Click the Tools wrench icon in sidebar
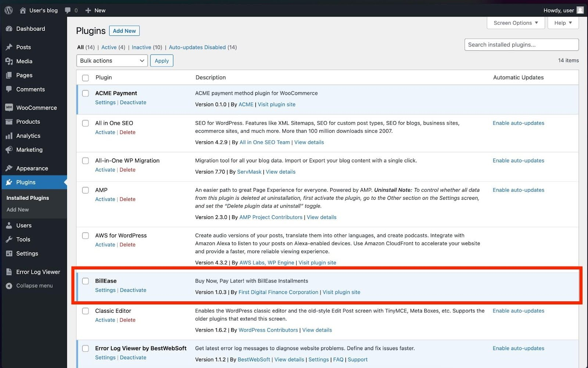Screen dimensions: 588x368 [x=9, y=239]
